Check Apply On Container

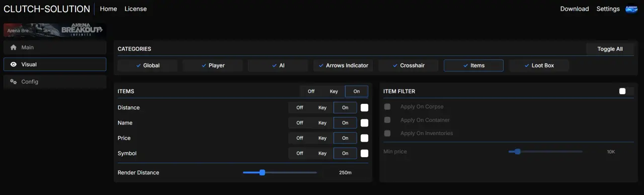click(387, 120)
